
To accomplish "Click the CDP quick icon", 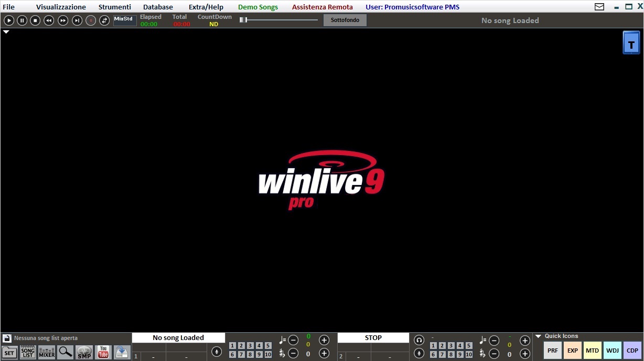I will pyautogui.click(x=632, y=351).
